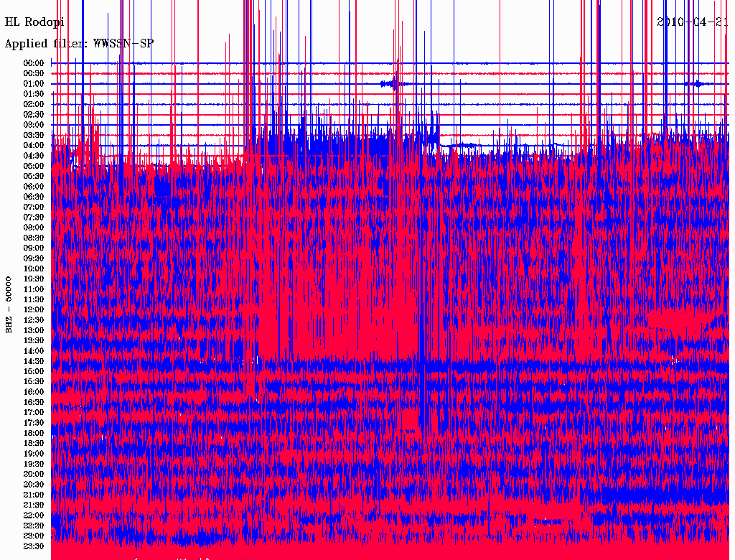The width and height of the screenshot is (735, 560).
Task: Select the 00:00 time label
Action: (x=34, y=63)
